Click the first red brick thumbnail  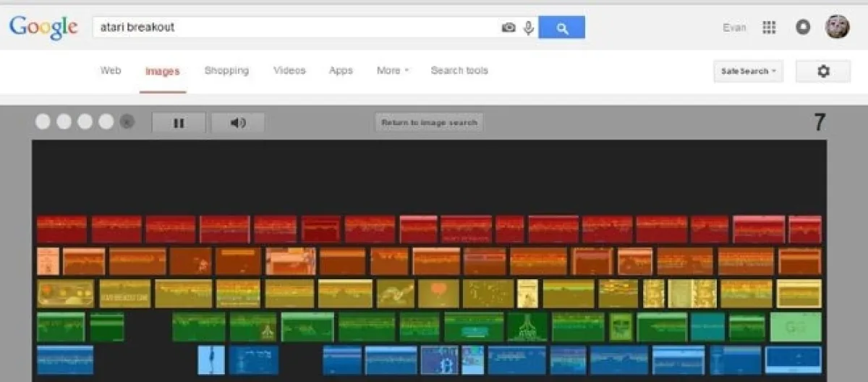click(61, 229)
